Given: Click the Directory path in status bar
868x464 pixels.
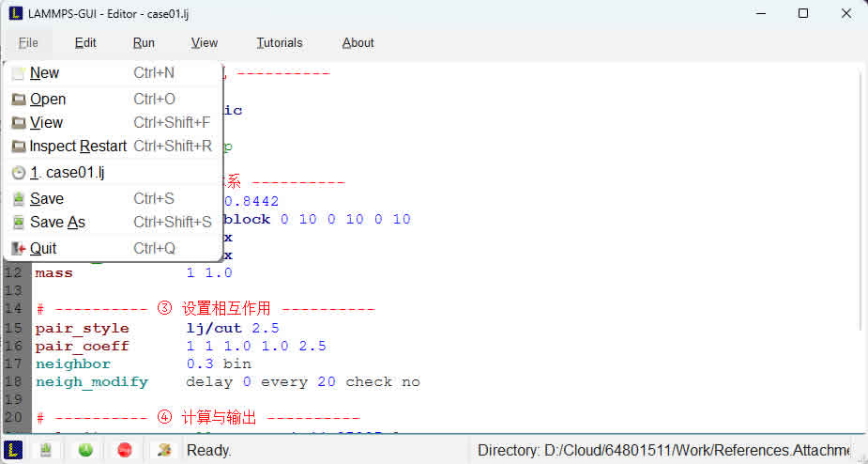Looking at the screenshot, I should [663, 450].
